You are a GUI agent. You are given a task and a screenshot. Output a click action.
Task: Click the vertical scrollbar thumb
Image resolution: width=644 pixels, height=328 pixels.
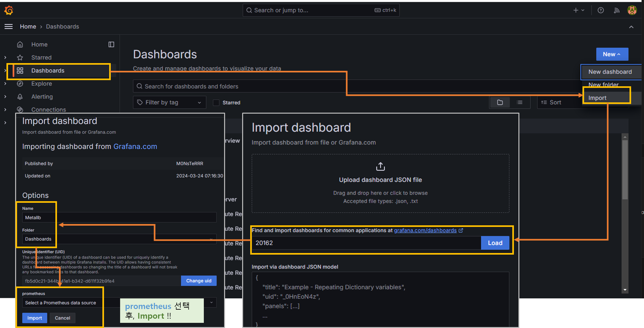pos(625,170)
